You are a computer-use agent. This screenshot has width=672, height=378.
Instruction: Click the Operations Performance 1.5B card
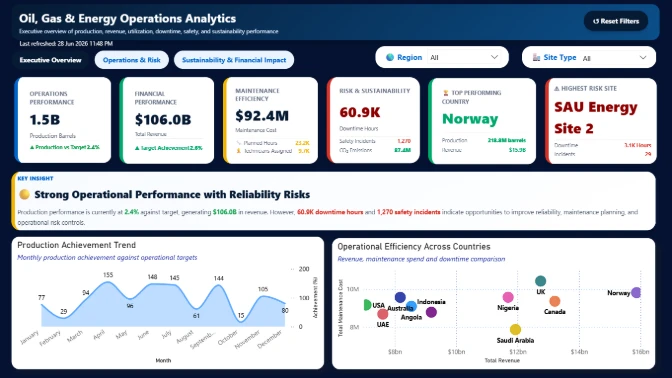point(63,120)
